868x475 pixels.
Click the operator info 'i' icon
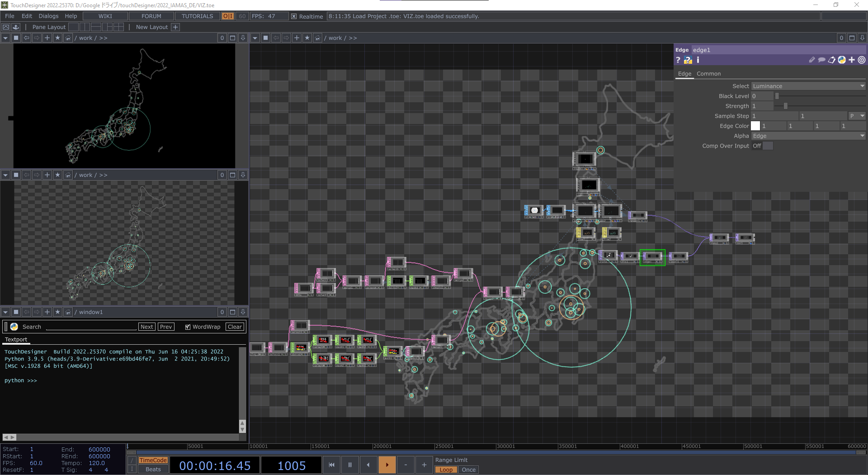click(698, 60)
